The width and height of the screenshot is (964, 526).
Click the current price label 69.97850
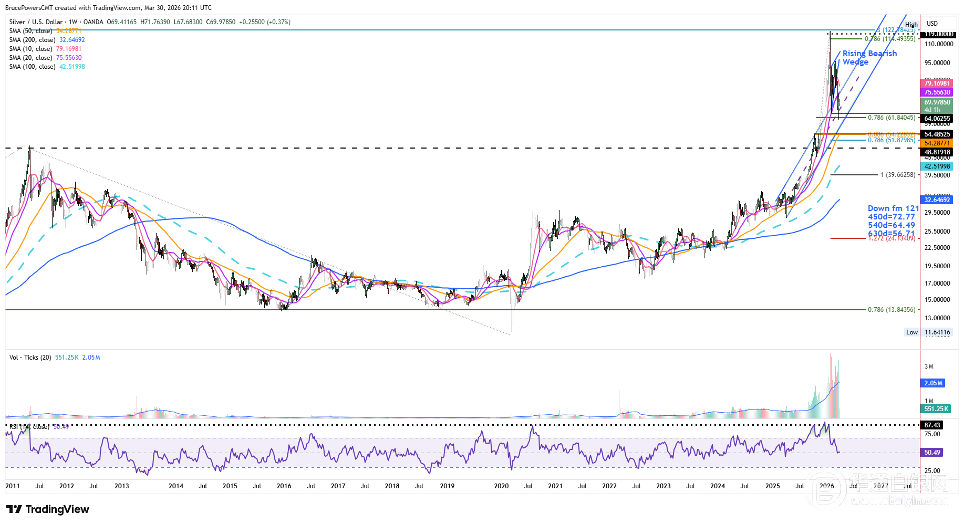tap(935, 102)
